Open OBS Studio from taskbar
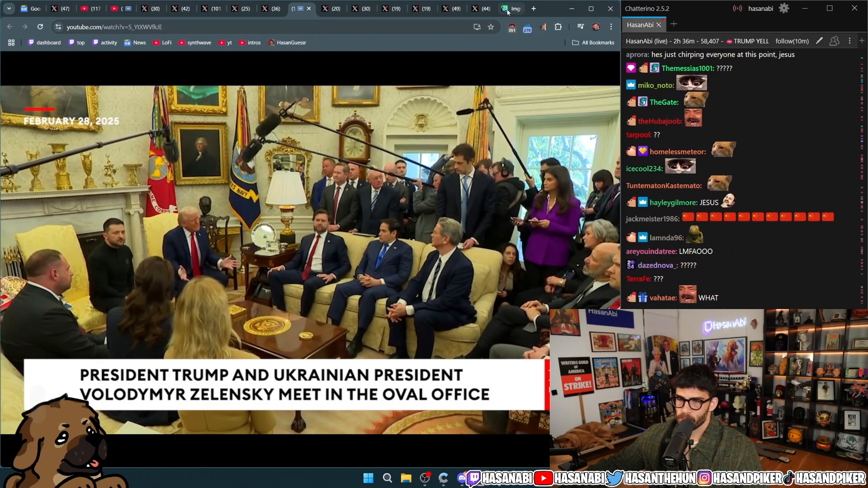868x488 pixels. click(425, 478)
